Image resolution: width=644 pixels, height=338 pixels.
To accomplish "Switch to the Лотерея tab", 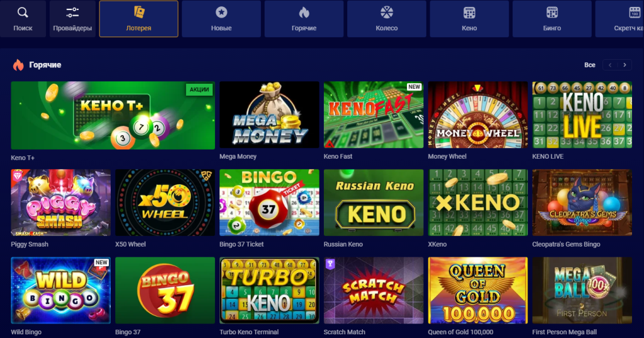I will [x=139, y=19].
